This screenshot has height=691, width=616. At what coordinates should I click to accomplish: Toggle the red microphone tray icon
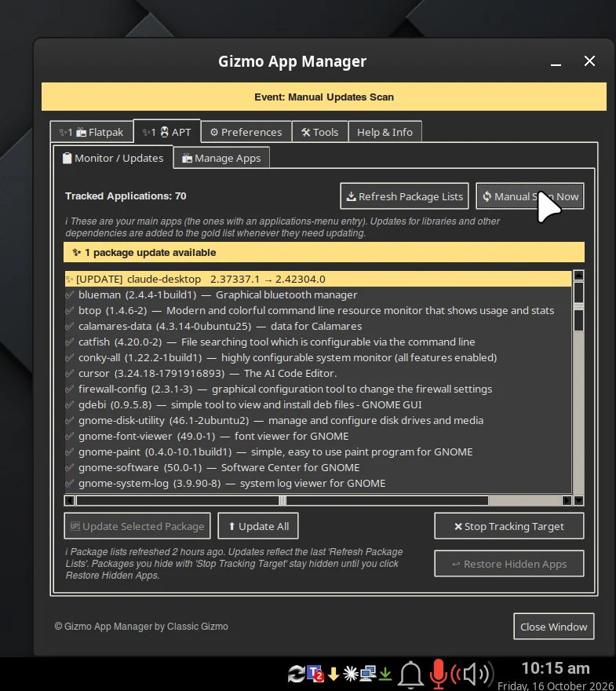[438, 675]
